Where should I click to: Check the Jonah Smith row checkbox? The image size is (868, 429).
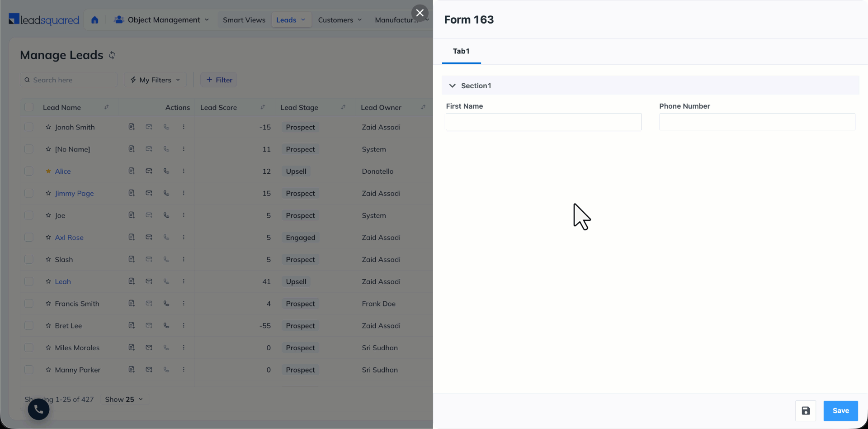(29, 127)
